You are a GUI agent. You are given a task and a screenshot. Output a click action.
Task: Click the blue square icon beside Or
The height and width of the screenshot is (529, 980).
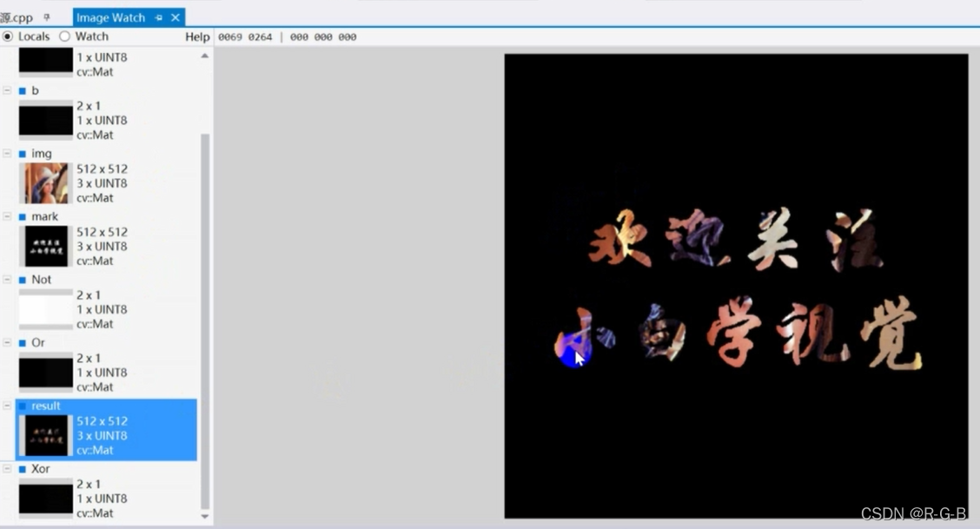tap(23, 343)
